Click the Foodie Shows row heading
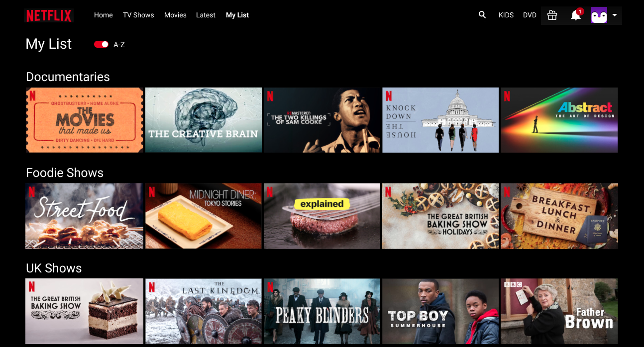The height and width of the screenshot is (347, 644). coord(65,173)
